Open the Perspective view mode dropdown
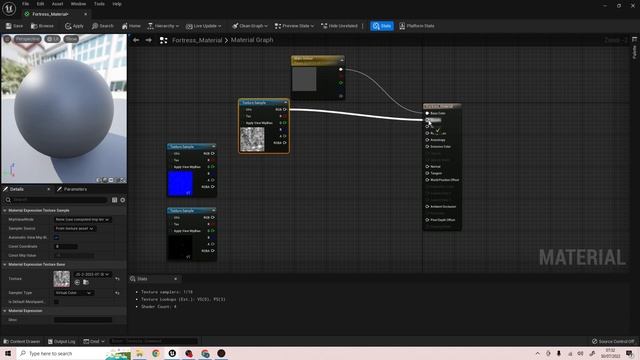This screenshot has width=640, height=360. point(28,39)
